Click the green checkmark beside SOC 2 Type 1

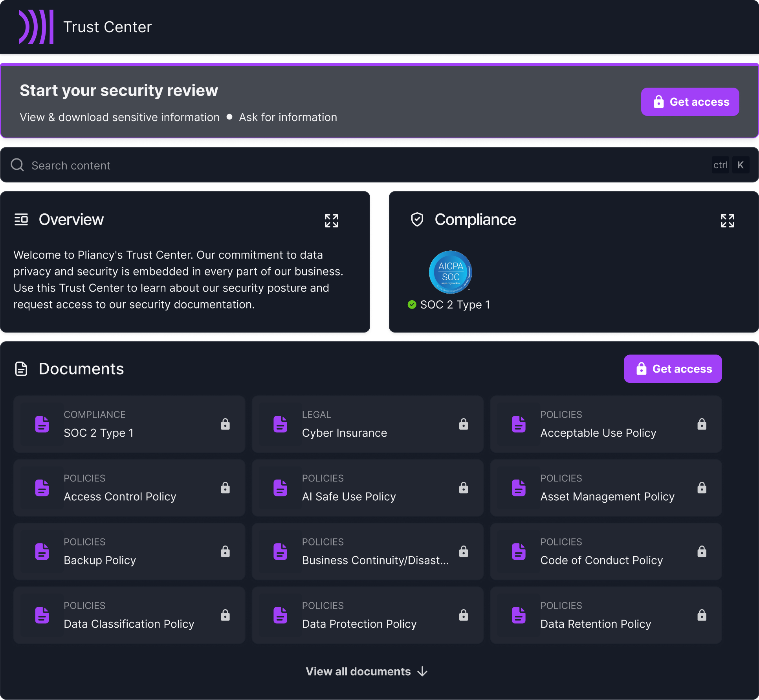pos(412,305)
